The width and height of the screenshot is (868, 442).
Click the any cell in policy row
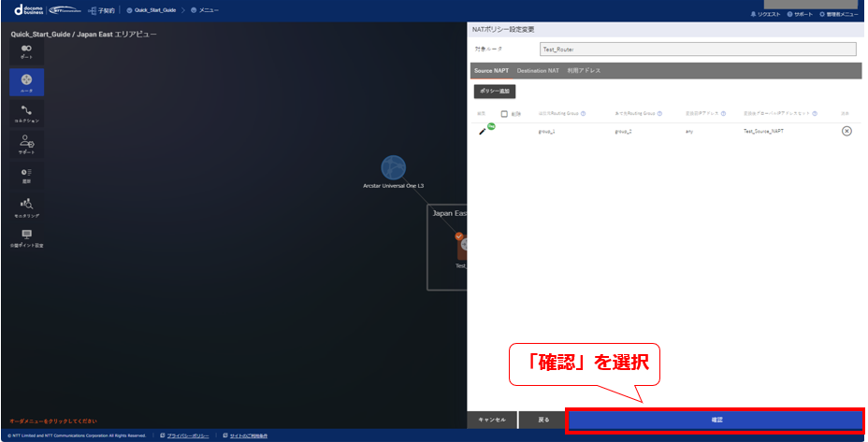689,132
